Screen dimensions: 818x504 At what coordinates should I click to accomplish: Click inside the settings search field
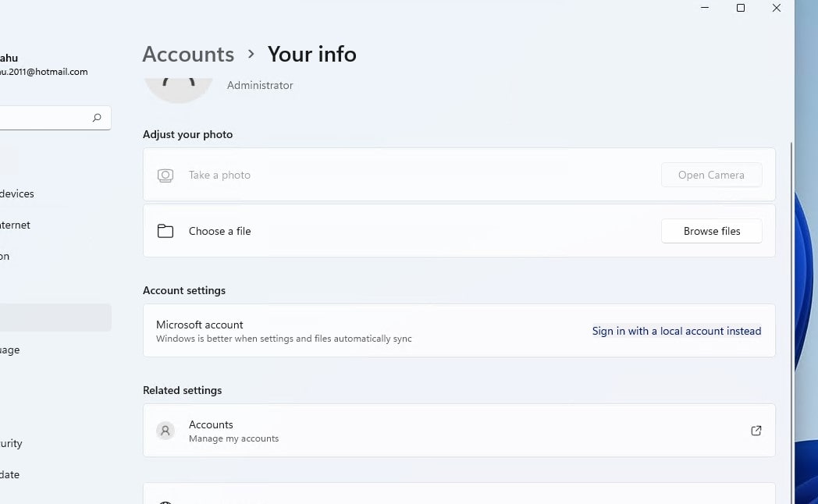tap(43, 118)
